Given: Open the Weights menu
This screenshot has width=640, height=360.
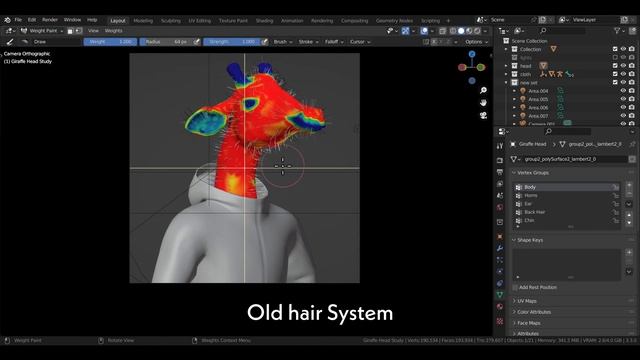Looking at the screenshot, I should (x=113, y=31).
